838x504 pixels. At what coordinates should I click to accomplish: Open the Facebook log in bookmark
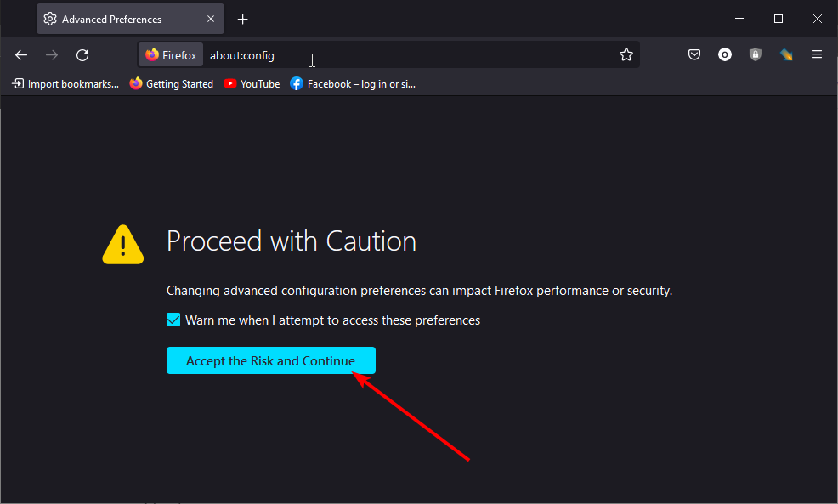pyautogui.click(x=353, y=84)
